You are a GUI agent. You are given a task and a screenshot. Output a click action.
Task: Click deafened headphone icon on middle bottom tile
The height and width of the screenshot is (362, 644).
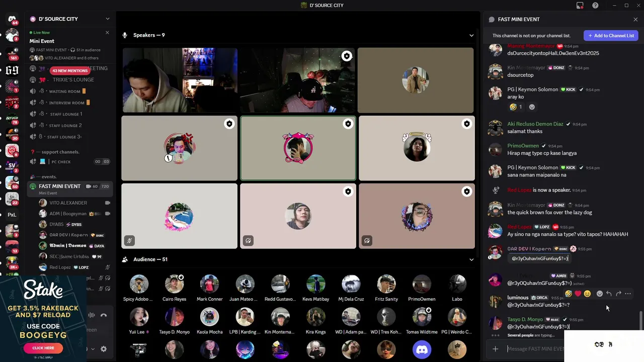click(x=248, y=241)
